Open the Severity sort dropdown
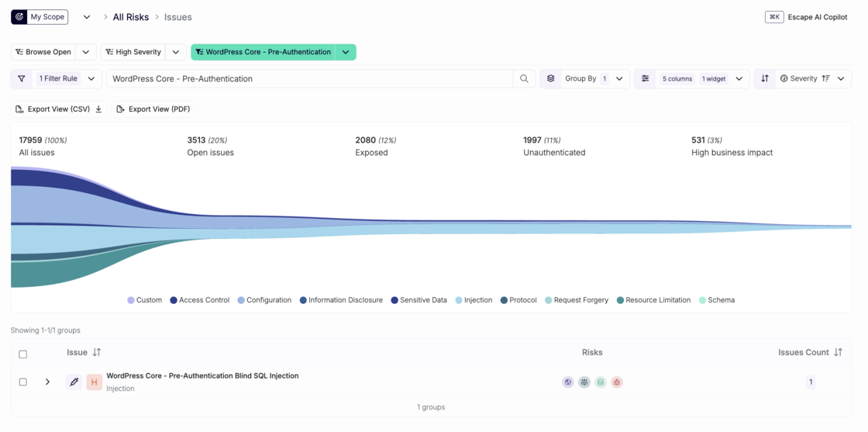The height and width of the screenshot is (432, 868). [813, 78]
